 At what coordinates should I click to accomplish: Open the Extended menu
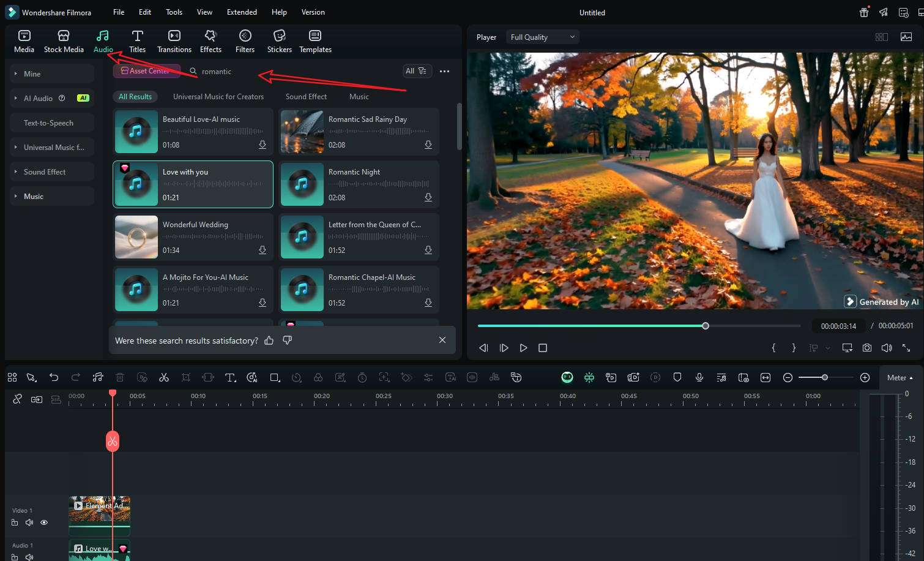click(242, 12)
